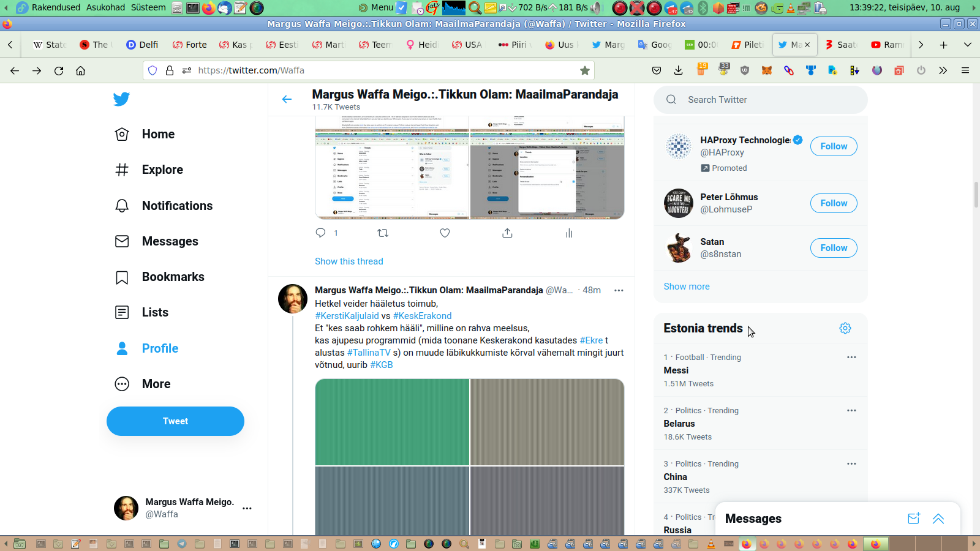This screenshot has height=551, width=980.
Task: Click the Twitter bird logo in sidebar
Action: (x=121, y=99)
